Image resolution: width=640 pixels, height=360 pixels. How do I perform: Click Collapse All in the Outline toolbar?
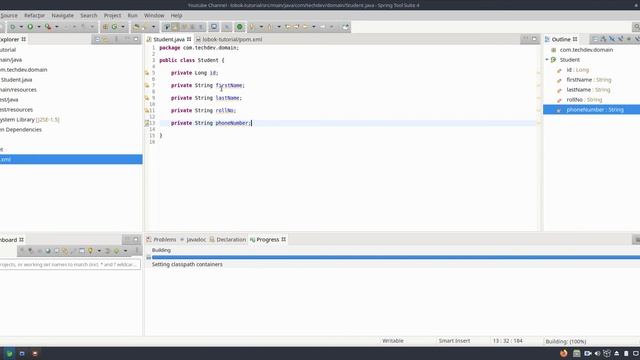click(x=594, y=39)
